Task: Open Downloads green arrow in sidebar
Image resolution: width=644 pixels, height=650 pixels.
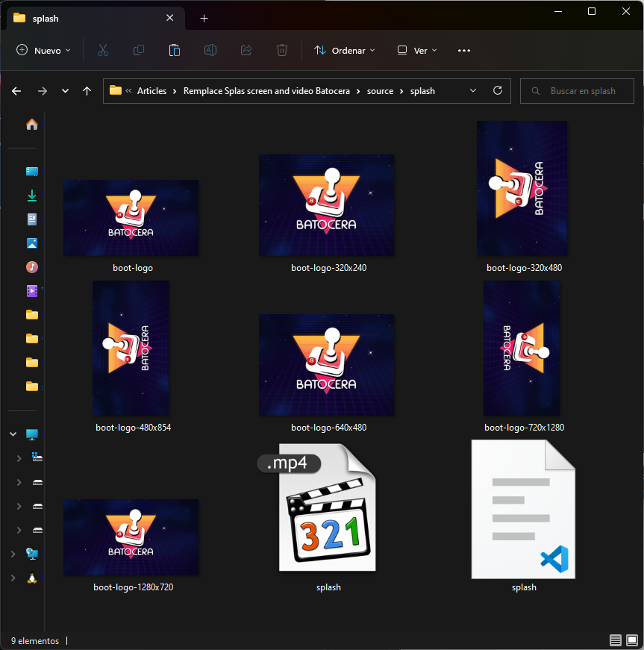Action: click(32, 196)
